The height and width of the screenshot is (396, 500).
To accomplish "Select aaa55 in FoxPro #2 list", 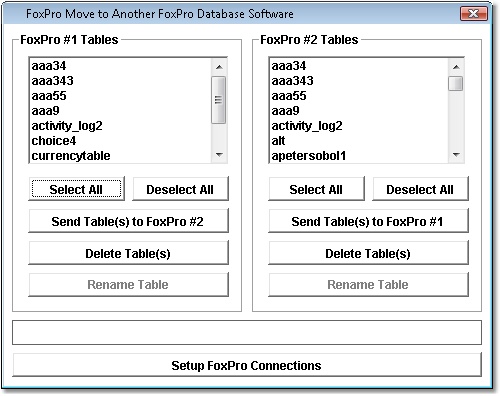I will [x=359, y=96].
